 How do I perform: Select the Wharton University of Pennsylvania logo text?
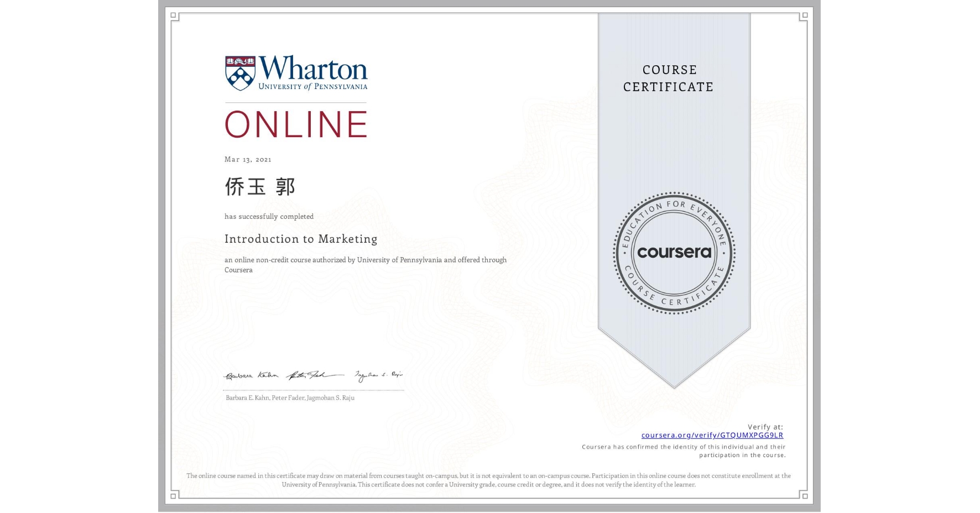click(x=311, y=72)
